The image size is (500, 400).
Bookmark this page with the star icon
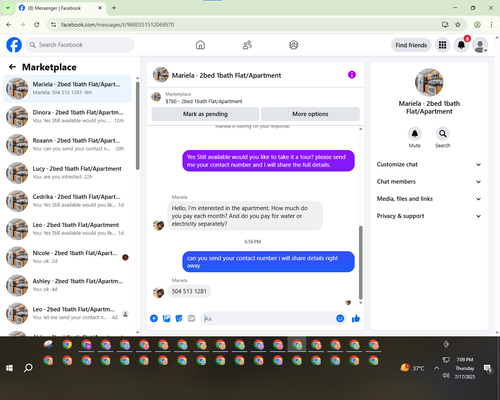(458, 25)
